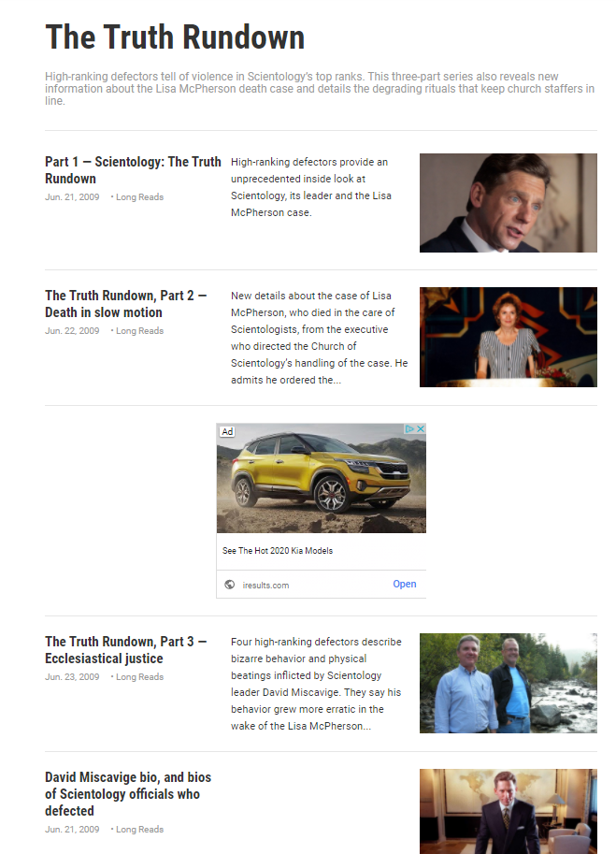This screenshot has height=854, width=616.
Task: Open the ad via Open button
Action: click(405, 584)
